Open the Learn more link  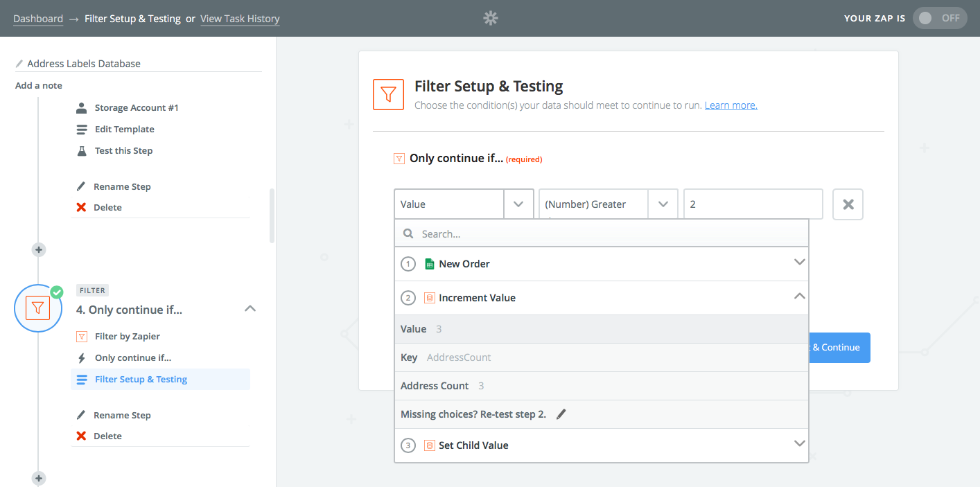point(730,105)
